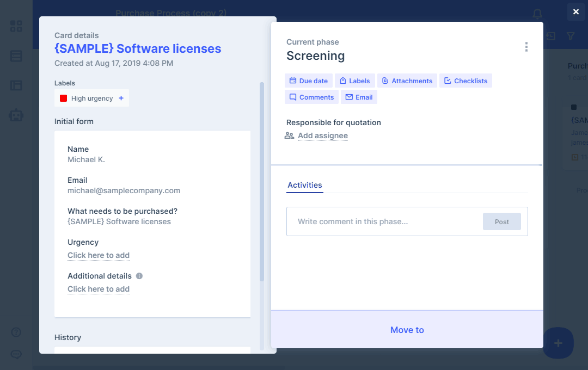This screenshot has height=370, width=588.
Task: Set a Due date for the card
Action: click(x=308, y=81)
